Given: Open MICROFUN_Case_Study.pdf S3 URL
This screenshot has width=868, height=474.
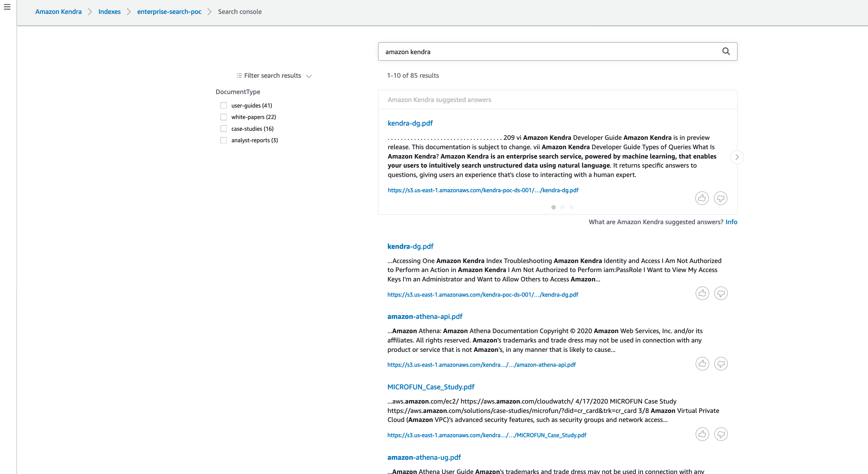Looking at the screenshot, I should point(487,435).
